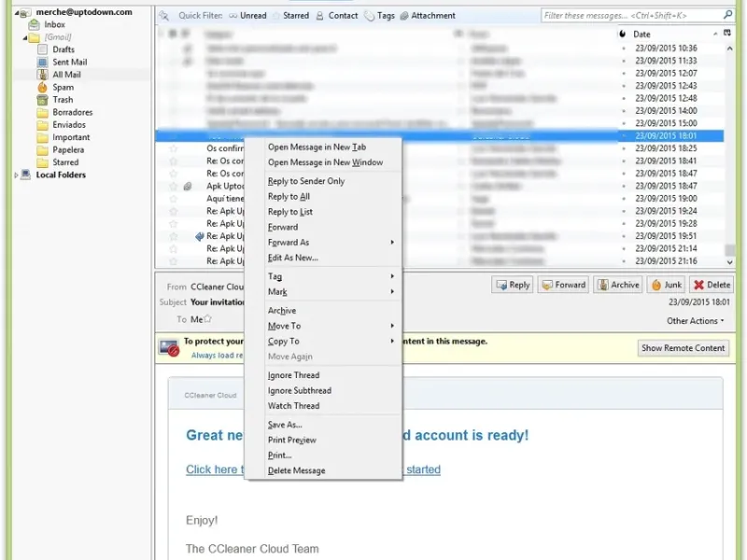Click the Trash bin icon
Screen dimensions: 747x560
tap(42, 100)
